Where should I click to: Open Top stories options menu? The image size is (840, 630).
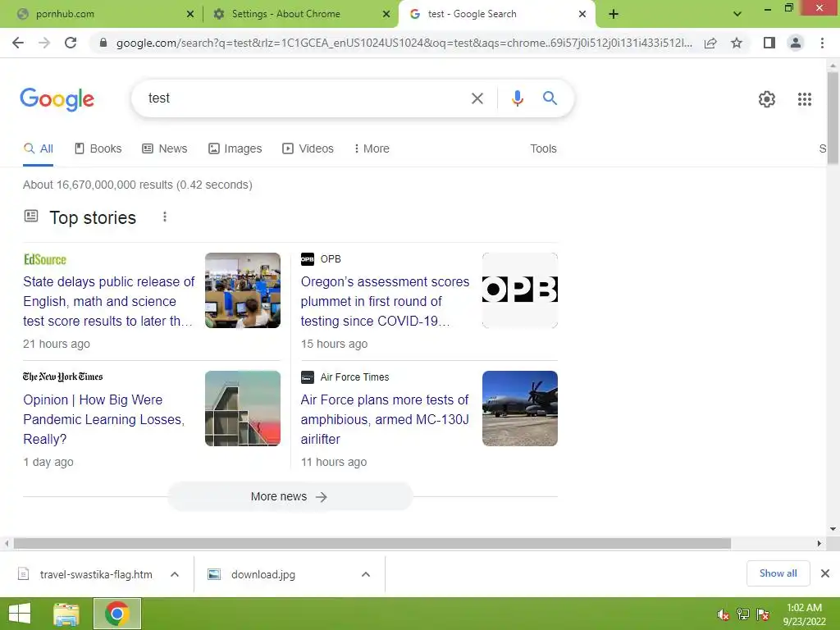click(x=164, y=217)
